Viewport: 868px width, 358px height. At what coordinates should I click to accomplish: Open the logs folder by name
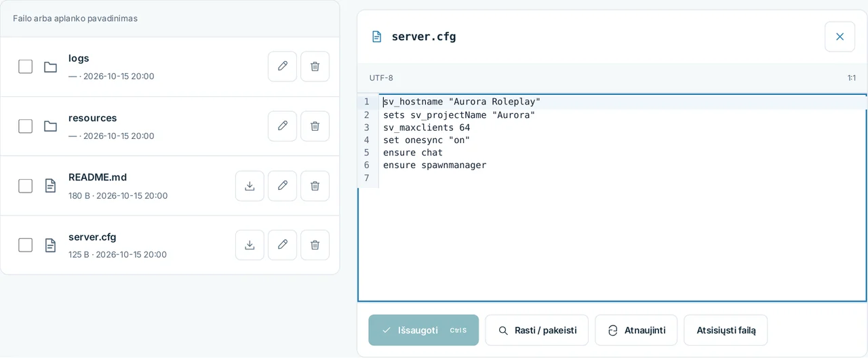tap(79, 58)
